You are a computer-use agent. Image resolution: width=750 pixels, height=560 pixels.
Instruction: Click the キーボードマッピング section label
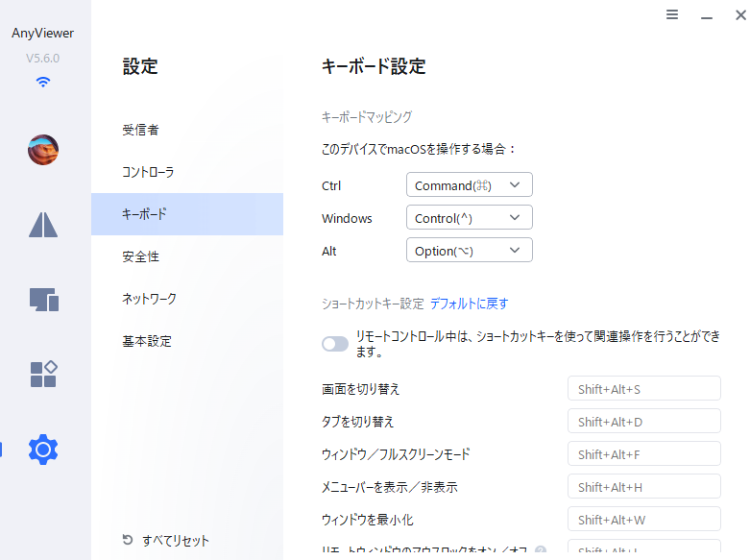tap(367, 117)
